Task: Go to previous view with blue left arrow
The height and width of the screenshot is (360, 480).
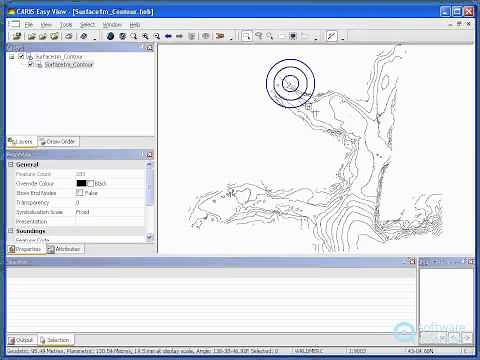Action: [x=168, y=36]
